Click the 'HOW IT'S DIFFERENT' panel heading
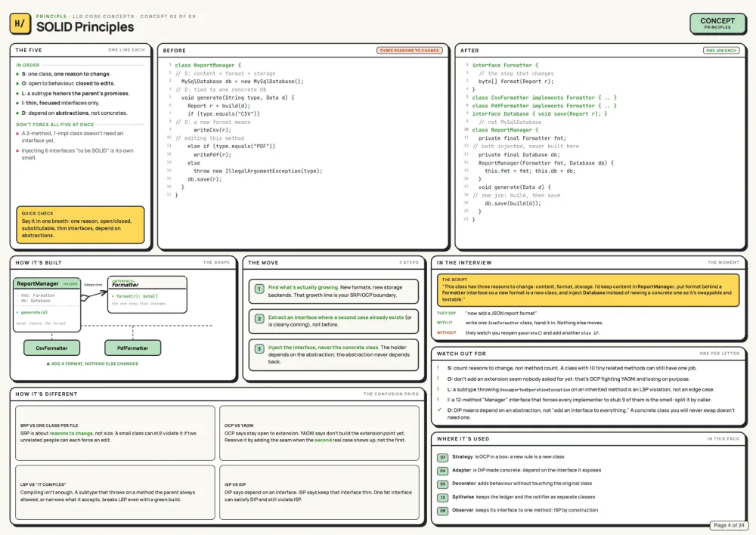 coord(46,394)
